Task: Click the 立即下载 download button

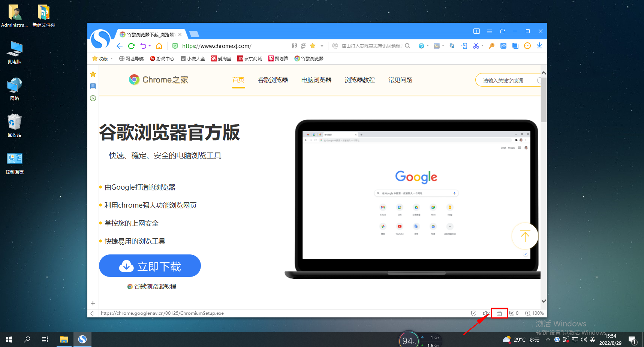Action: [x=150, y=266]
